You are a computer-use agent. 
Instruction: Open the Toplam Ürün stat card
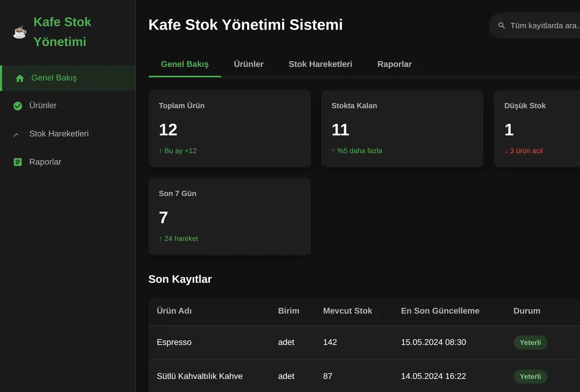coord(230,129)
